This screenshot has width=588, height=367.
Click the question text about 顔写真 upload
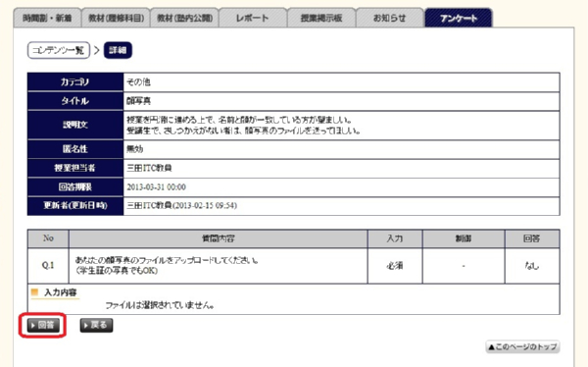pos(167,265)
